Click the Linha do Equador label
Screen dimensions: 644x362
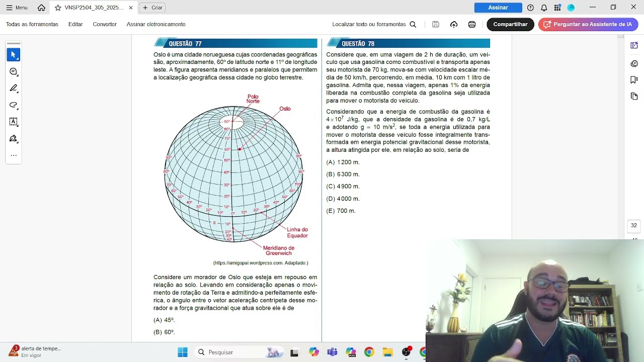pyautogui.click(x=297, y=233)
